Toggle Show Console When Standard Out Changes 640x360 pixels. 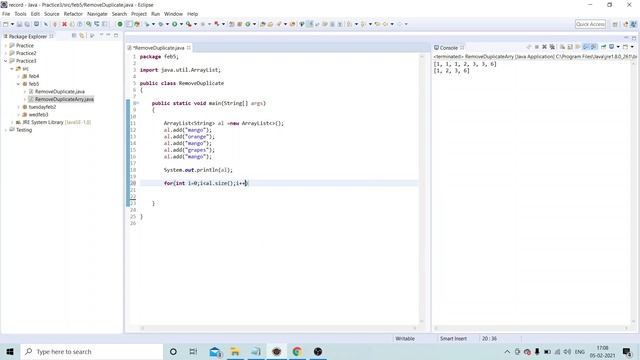[x=586, y=47]
